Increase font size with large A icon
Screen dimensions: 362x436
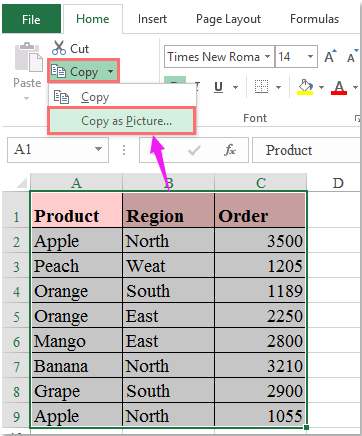330,57
